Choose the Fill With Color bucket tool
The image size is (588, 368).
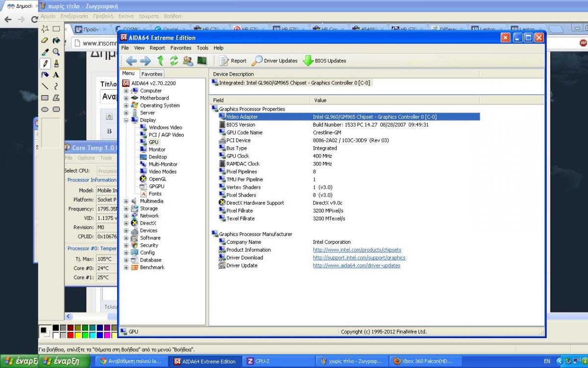click(56, 40)
